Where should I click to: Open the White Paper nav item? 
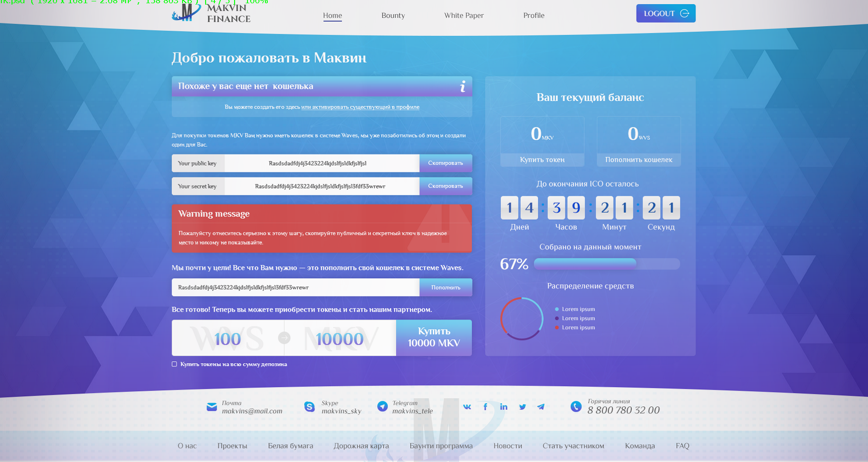point(464,16)
